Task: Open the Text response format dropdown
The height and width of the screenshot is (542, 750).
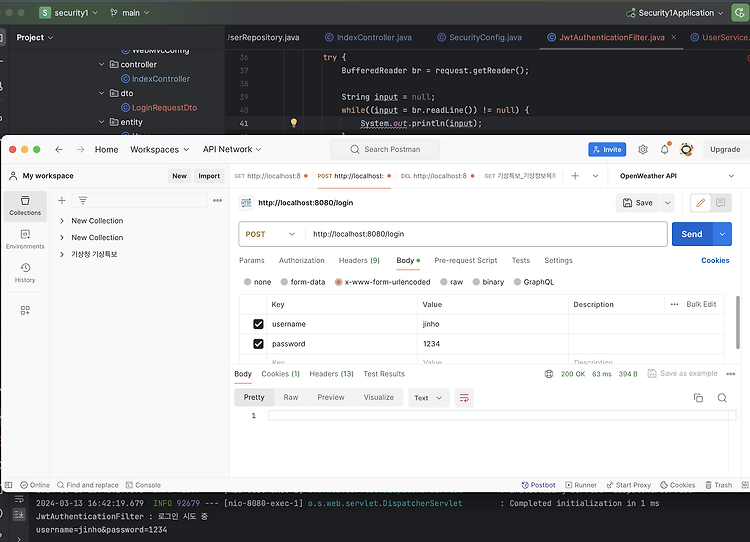Action: [429, 398]
